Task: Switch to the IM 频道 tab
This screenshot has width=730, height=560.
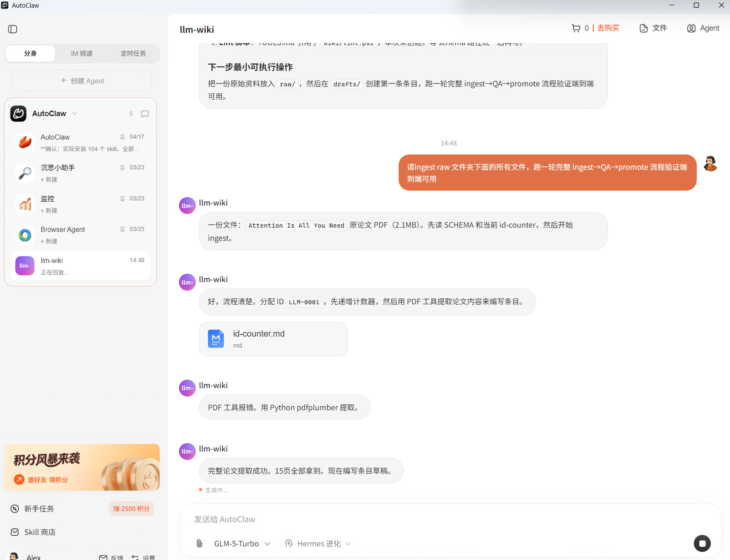Action: 82,54
